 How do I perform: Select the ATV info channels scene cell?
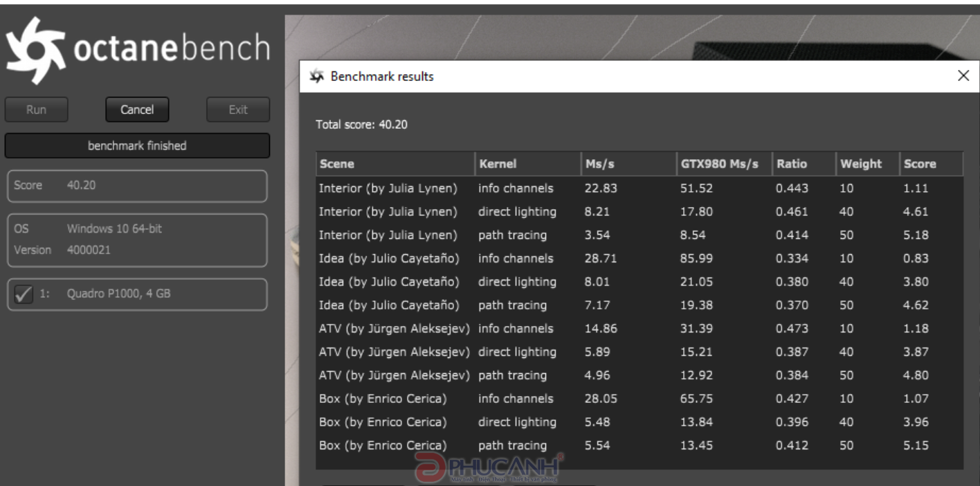click(394, 329)
